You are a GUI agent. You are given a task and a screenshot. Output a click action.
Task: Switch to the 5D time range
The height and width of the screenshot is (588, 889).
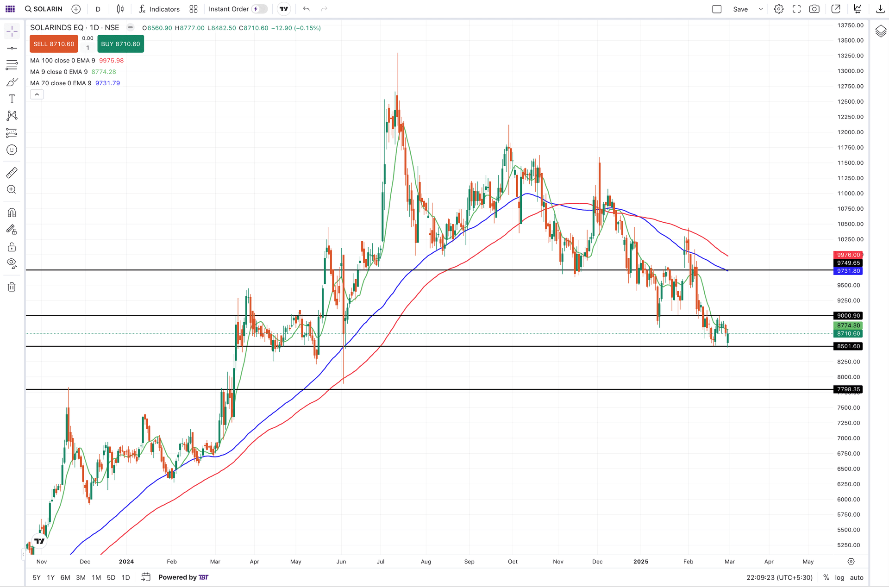tap(111, 577)
